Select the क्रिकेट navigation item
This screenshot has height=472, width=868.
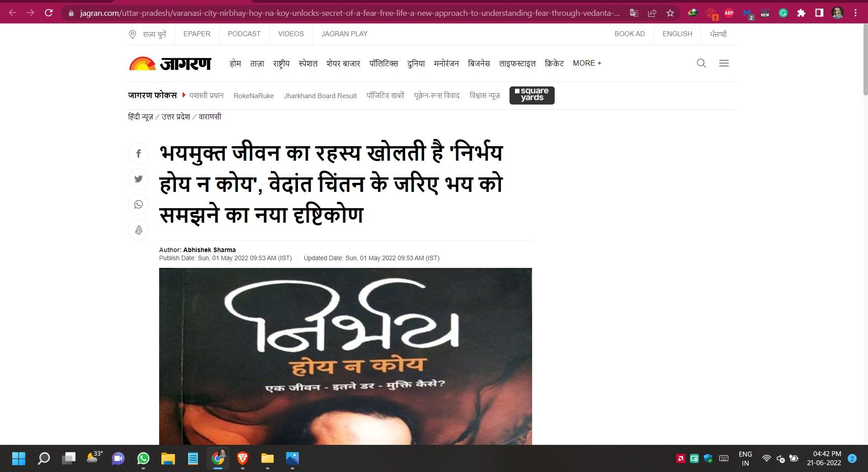coord(554,63)
